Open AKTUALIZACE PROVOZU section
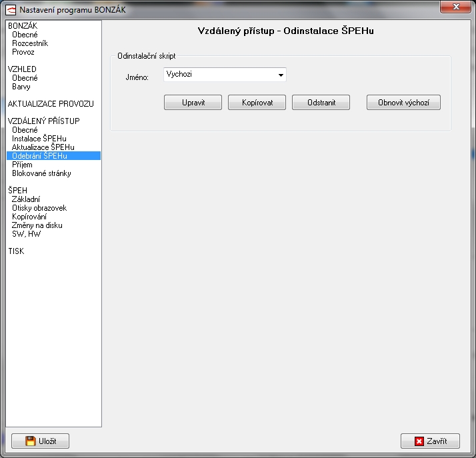The height and width of the screenshot is (458, 476). click(x=51, y=104)
